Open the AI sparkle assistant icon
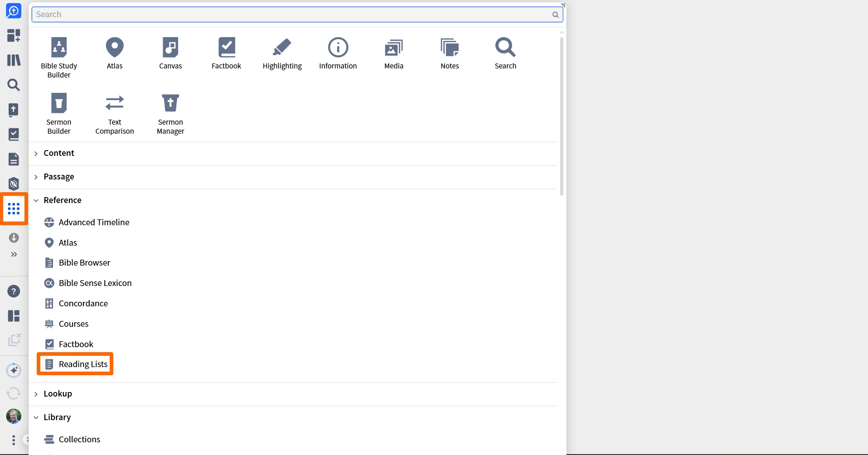Image resolution: width=868 pixels, height=455 pixels. coord(14,370)
